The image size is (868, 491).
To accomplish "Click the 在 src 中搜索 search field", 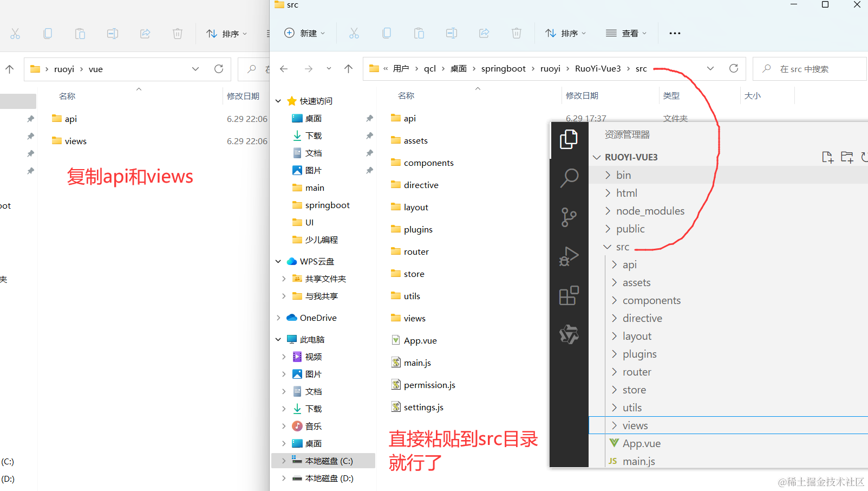I will (x=810, y=69).
